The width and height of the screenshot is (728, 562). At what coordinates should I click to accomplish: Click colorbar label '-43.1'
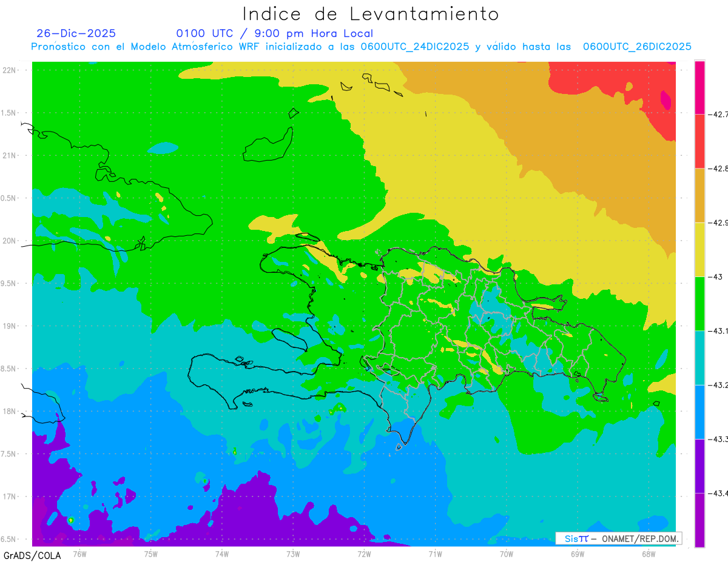tap(718, 330)
